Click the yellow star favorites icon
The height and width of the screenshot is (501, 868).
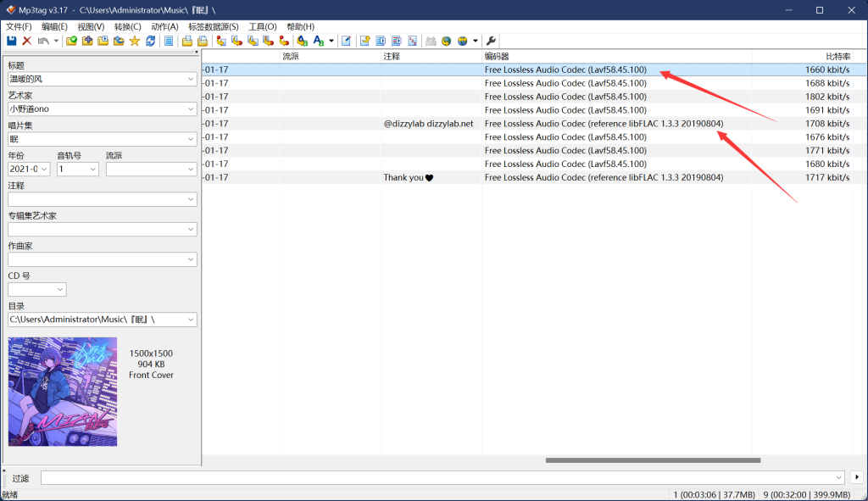(134, 41)
